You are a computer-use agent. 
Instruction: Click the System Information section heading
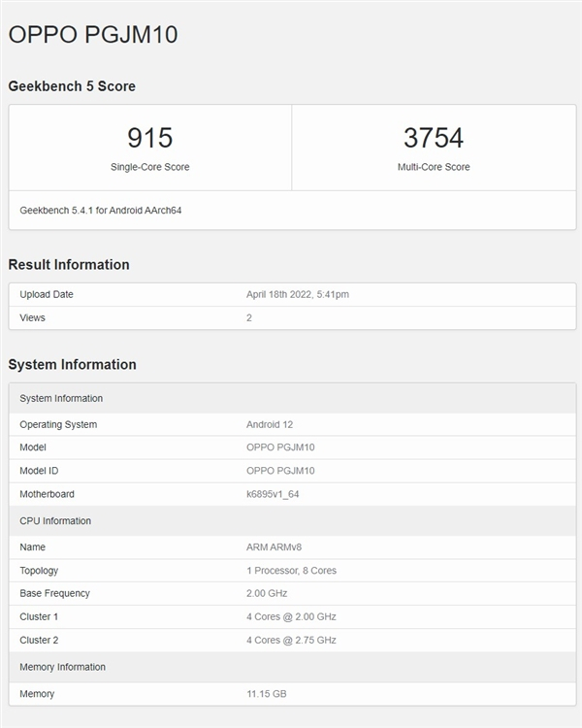point(72,365)
